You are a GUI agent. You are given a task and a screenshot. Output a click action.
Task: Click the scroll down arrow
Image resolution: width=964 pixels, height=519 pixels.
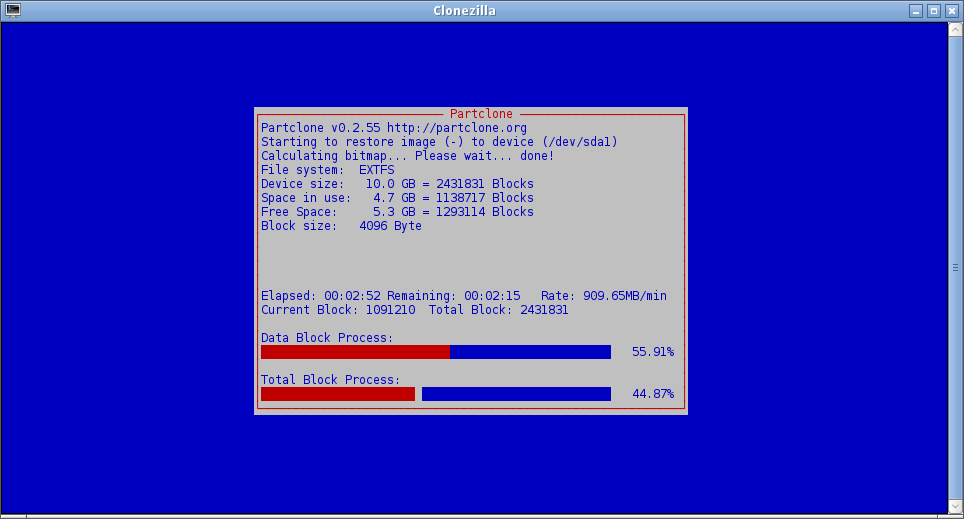coord(955,507)
